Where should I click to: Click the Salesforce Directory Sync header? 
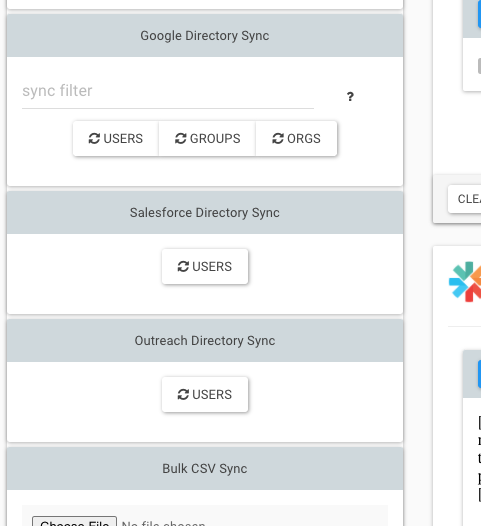click(205, 213)
